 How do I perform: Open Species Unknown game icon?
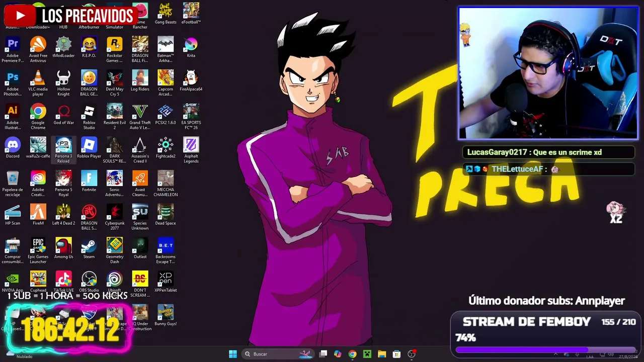pos(140,218)
